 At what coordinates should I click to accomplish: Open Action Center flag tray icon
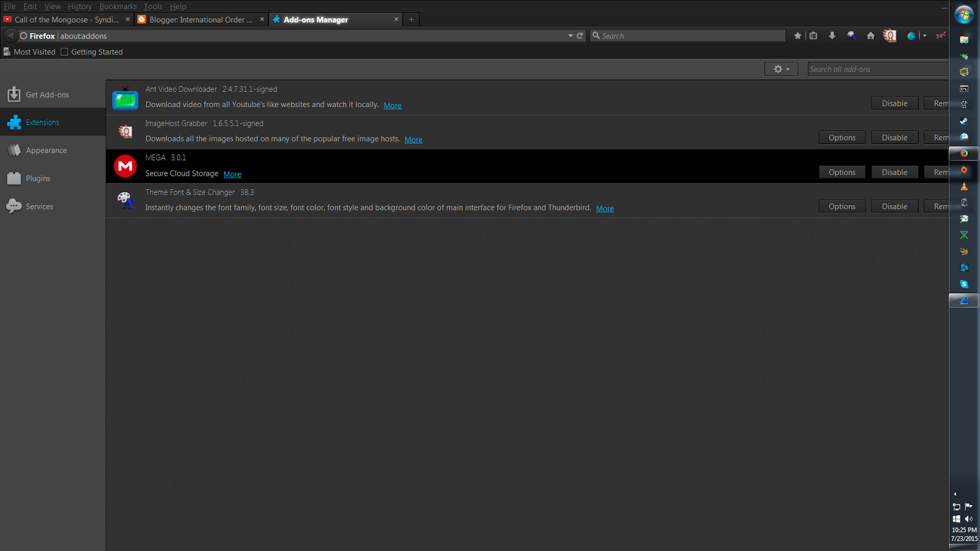click(969, 506)
